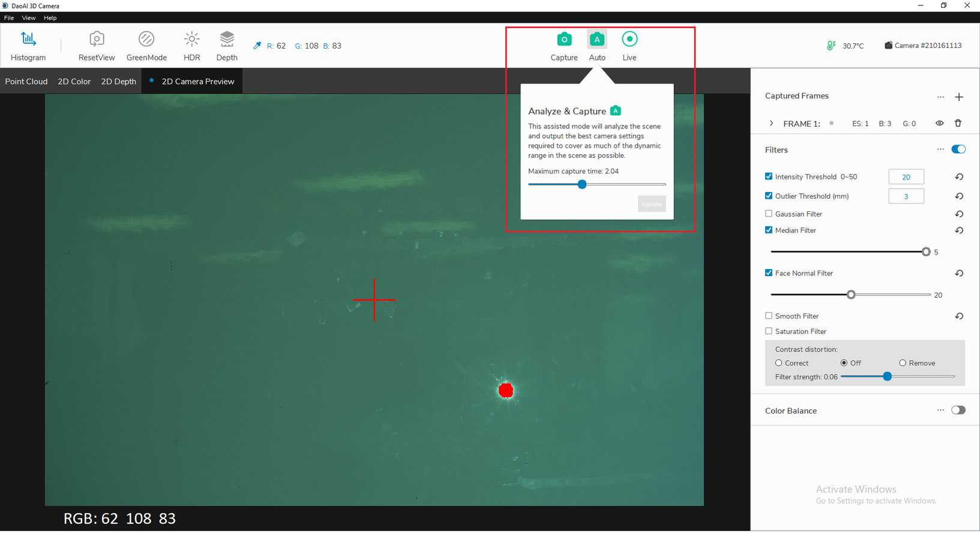The height and width of the screenshot is (533, 980).
Task: Open the View menu
Action: (29, 18)
